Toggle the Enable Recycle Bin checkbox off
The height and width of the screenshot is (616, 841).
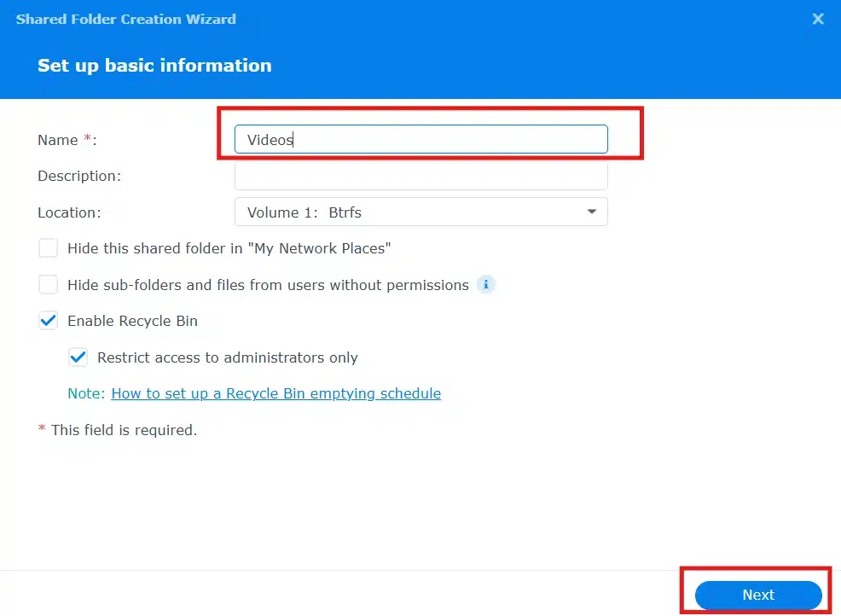(x=48, y=321)
